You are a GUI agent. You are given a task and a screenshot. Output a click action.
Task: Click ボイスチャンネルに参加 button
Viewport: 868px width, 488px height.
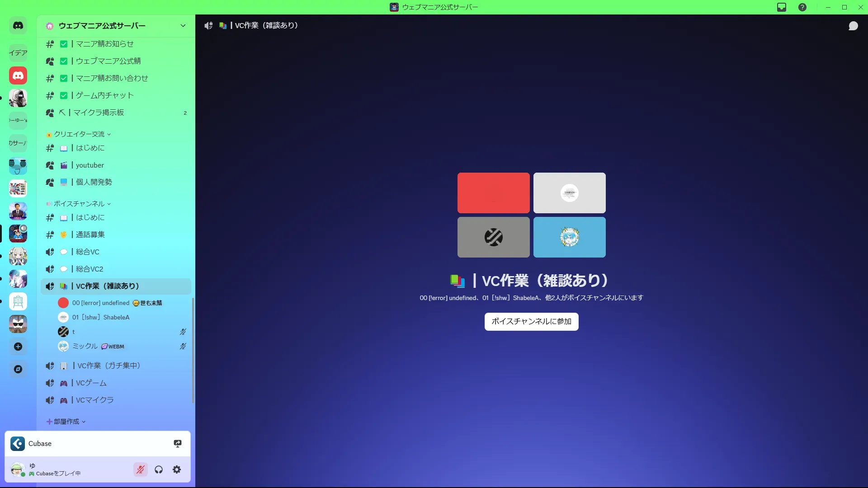(531, 321)
